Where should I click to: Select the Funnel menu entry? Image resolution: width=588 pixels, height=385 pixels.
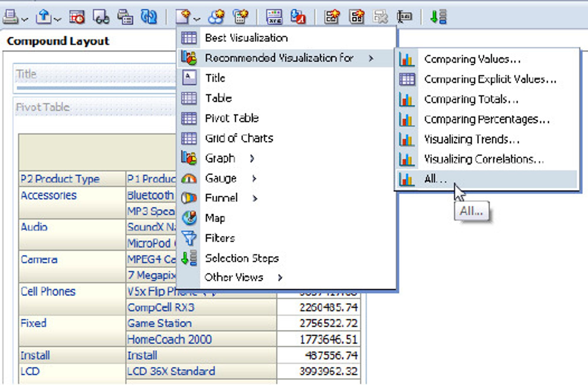point(221,198)
